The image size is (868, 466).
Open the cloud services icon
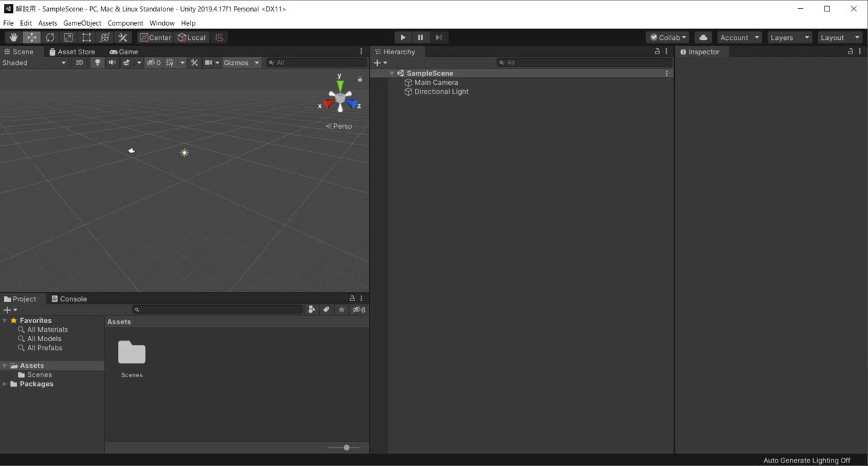point(703,37)
